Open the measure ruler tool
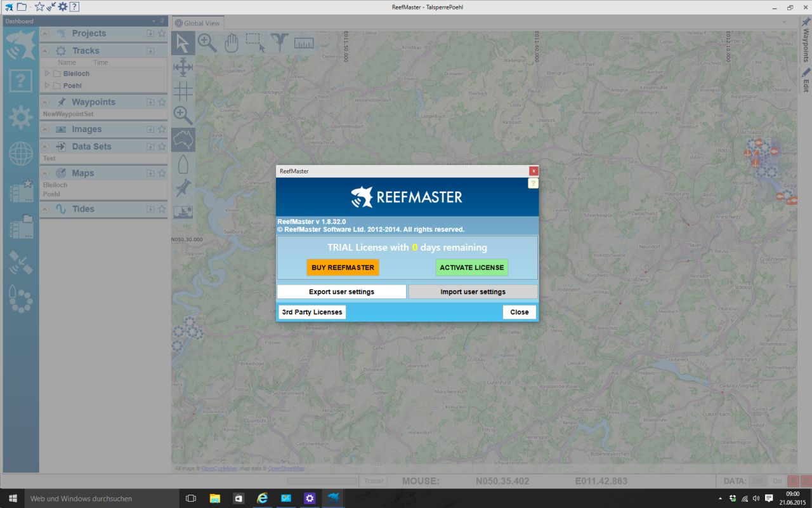The image size is (812, 508). [x=304, y=43]
